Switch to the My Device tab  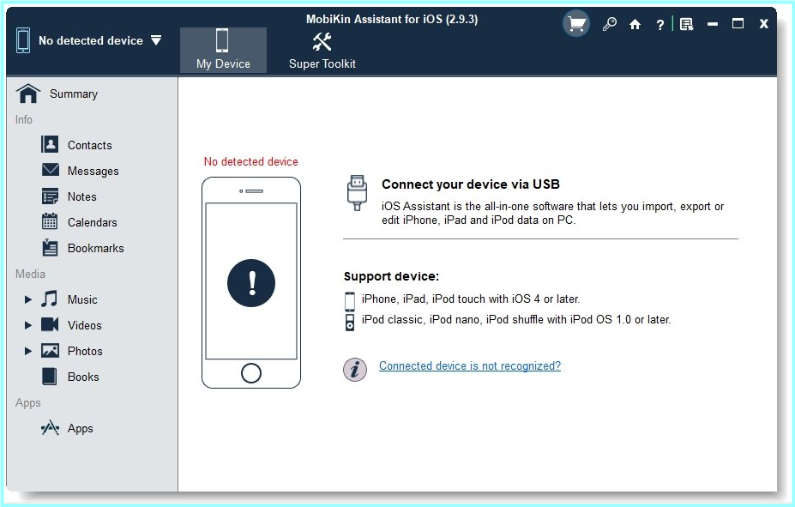pyautogui.click(x=223, y=50)
